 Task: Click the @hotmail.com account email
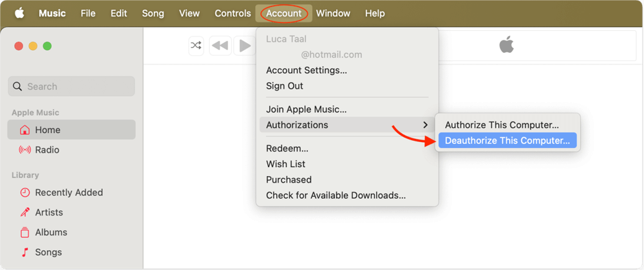click(332, 55)
